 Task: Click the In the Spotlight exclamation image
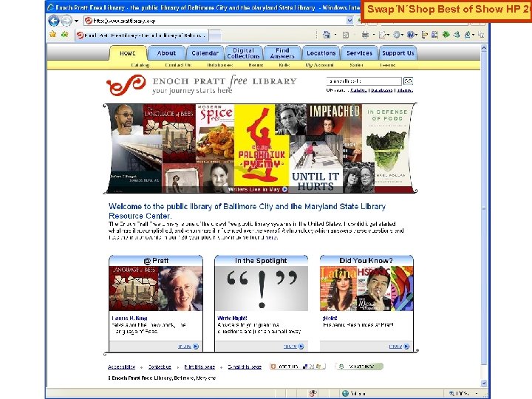pos(262,288)
